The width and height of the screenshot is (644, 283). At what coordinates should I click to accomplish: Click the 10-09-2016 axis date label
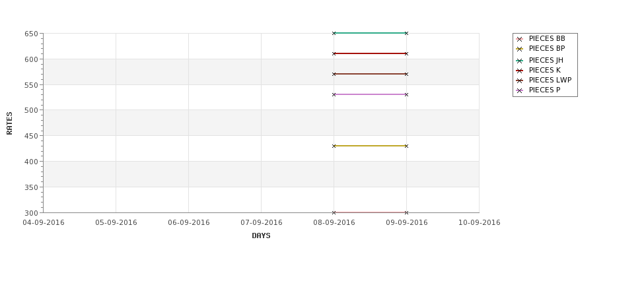click(480, 223)
